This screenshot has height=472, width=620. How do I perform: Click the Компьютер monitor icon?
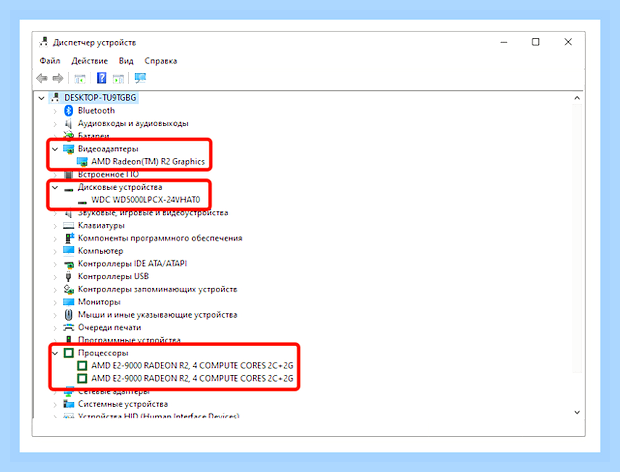(x=68, y=251)
